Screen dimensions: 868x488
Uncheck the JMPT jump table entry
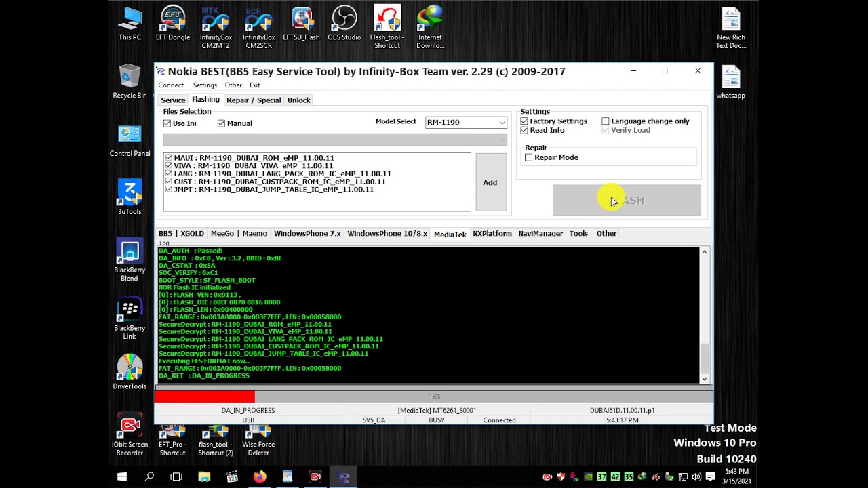[168, 190]
